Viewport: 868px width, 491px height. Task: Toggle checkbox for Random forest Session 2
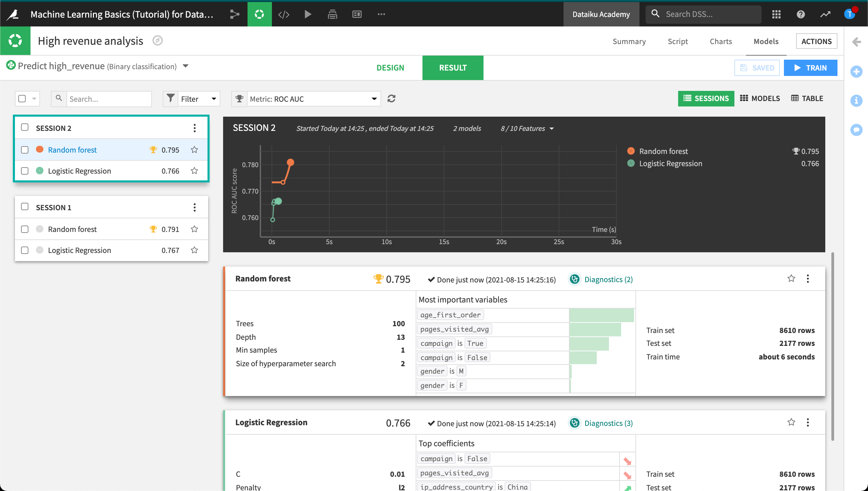click(24, 150)
